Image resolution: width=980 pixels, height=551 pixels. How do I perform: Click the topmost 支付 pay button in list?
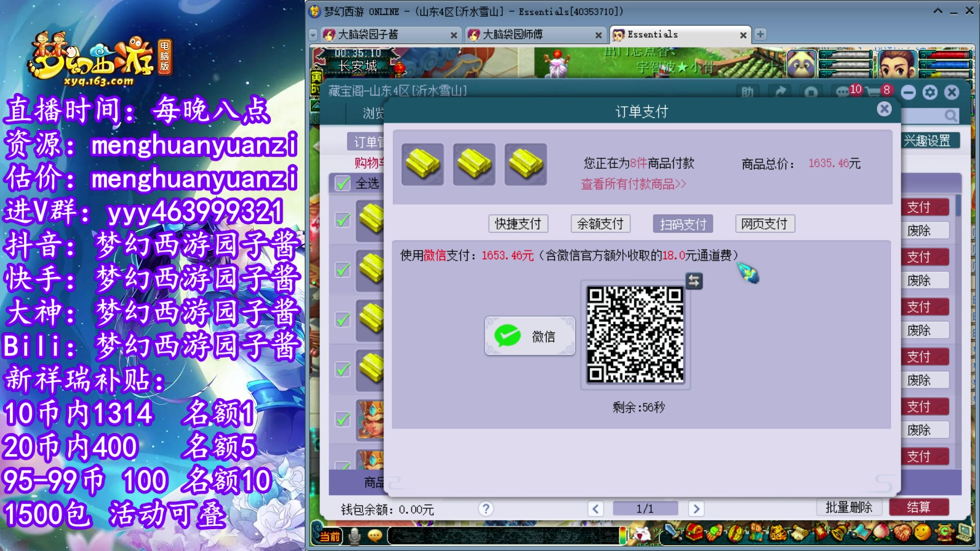[924, 207]
